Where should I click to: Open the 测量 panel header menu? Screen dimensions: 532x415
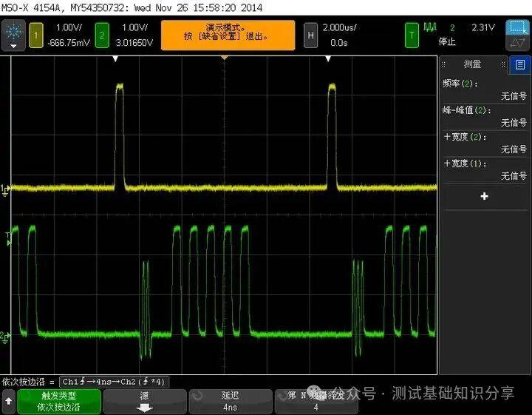pyautogui.click(x=473, y=64)
